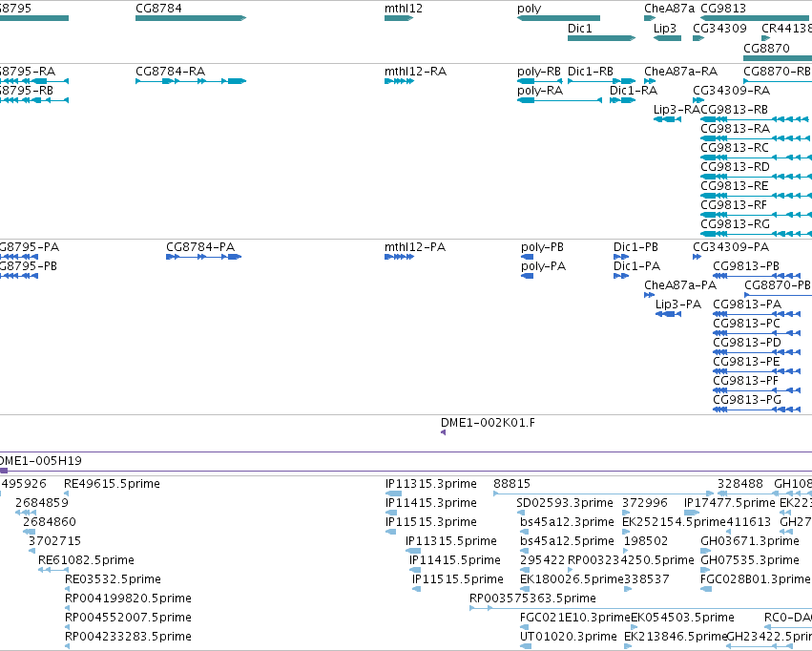The width and height of the screenshot is (812, 651).
Task: Select the IP11315.3prime EST label
Action: [431, 484]
